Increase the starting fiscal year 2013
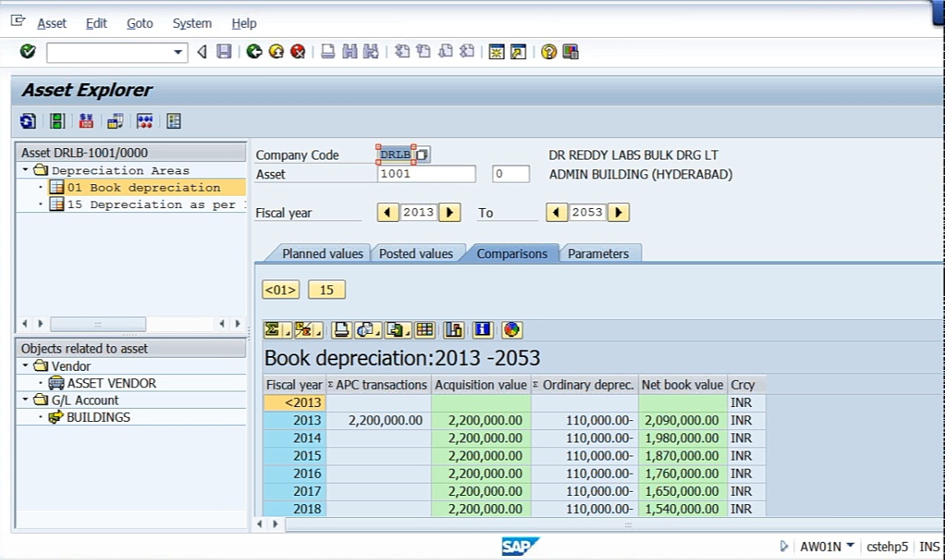The height and width of the screenshot is (560, 945). tap(450, 212)
